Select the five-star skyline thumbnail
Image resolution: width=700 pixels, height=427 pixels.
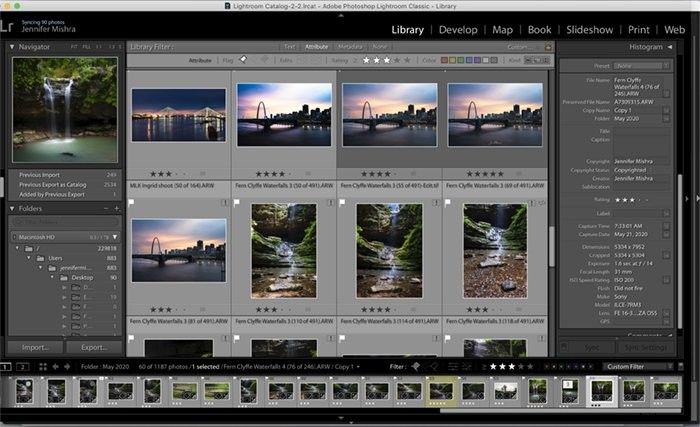(x=495, y=115)
